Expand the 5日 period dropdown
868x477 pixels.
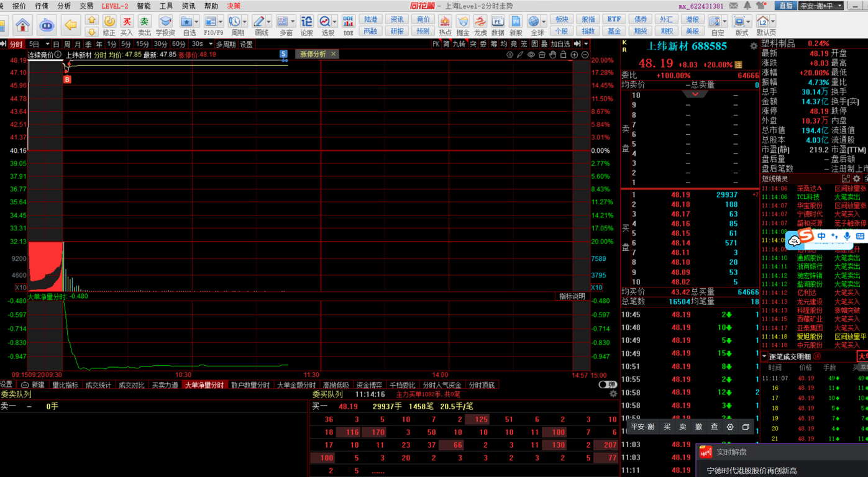(x=47, y=44)
